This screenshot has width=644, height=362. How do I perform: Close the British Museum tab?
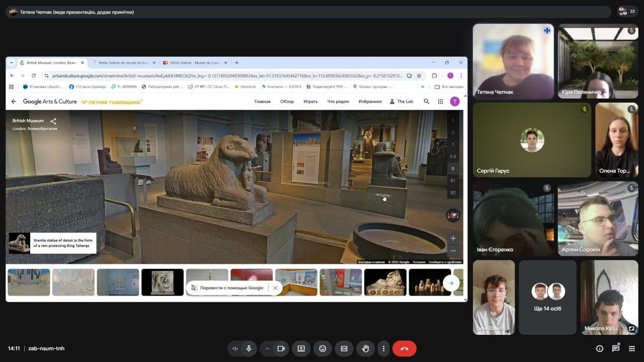tap(83, 63)
